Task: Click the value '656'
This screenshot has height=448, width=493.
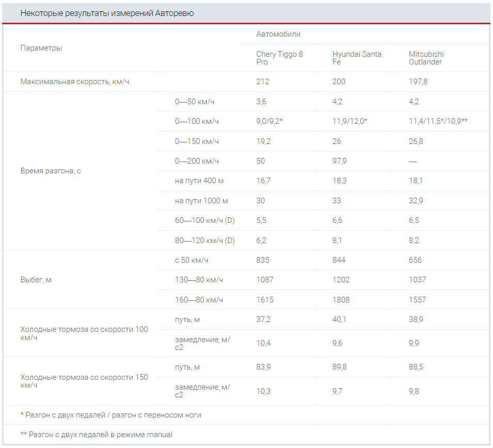Action: pos(416,260)
